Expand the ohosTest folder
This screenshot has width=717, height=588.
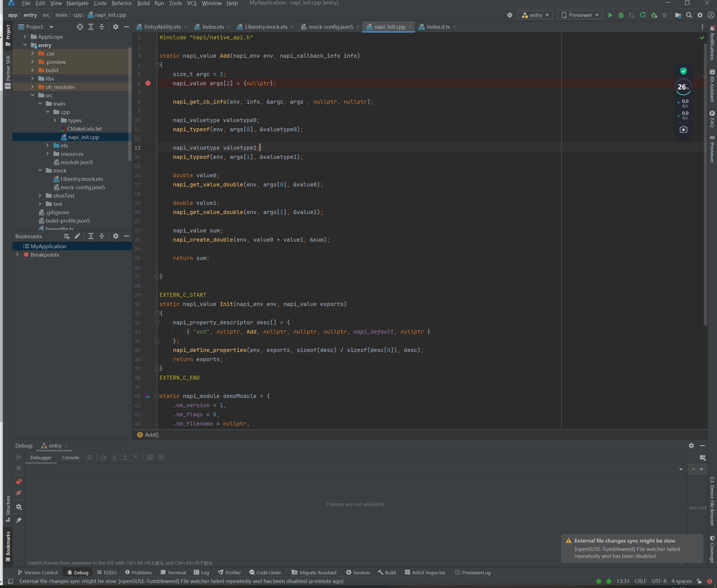click(x=40, y=195)
